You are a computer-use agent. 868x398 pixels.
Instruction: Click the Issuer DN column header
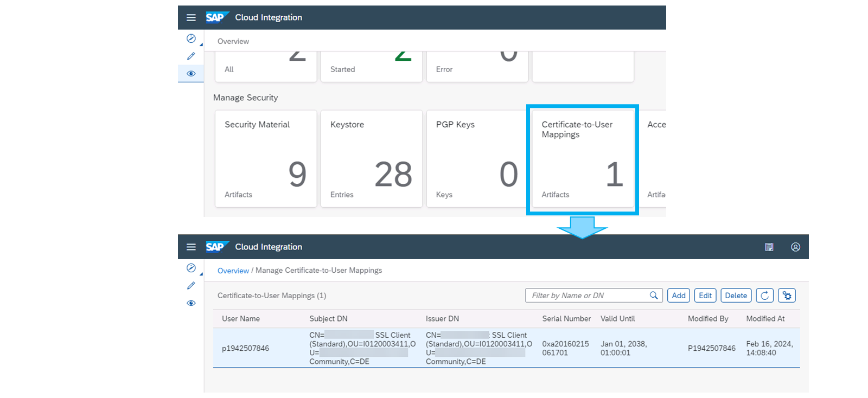click(442, 319)
